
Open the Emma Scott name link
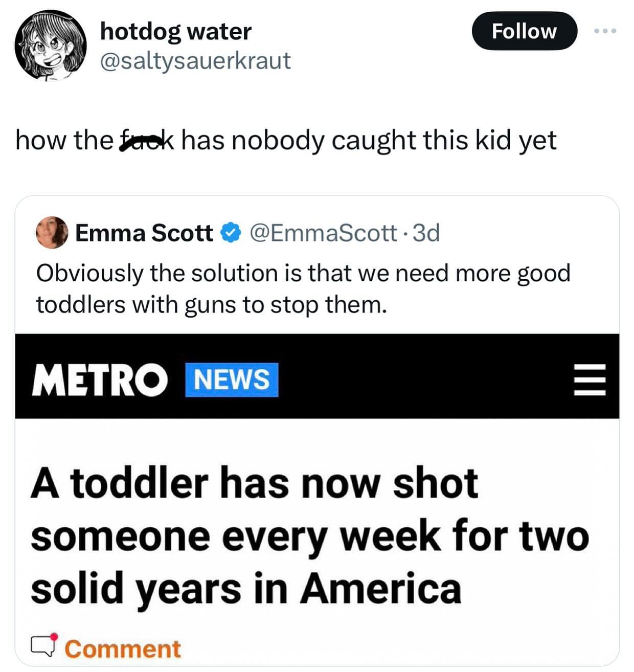tap(144, 233)
